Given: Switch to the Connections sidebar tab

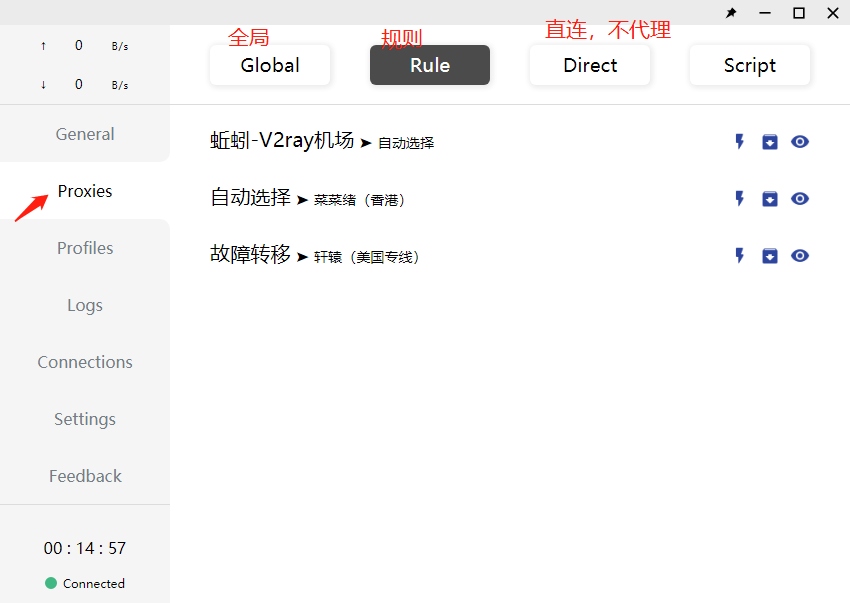Looking at the screenshot, I should (85, 362).
